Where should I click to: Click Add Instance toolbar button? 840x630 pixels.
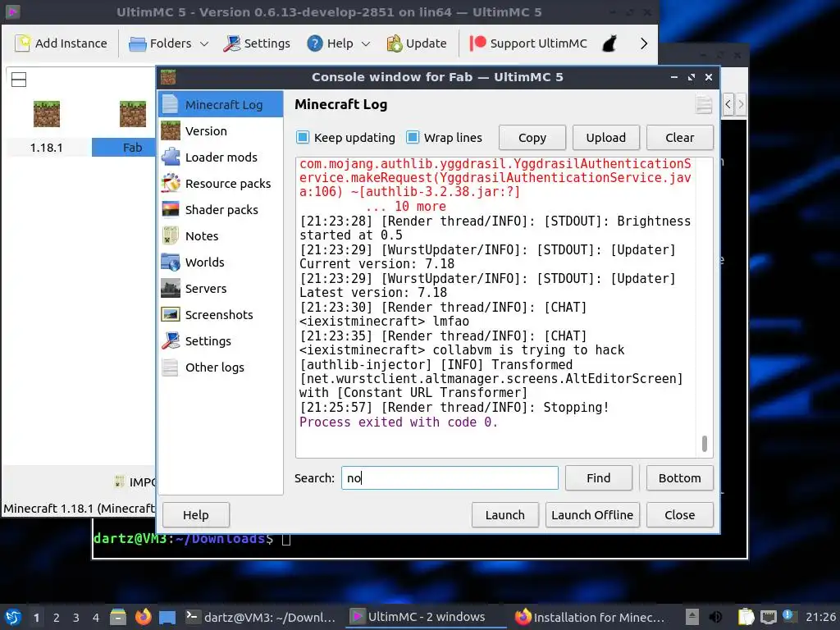[61, 43]
